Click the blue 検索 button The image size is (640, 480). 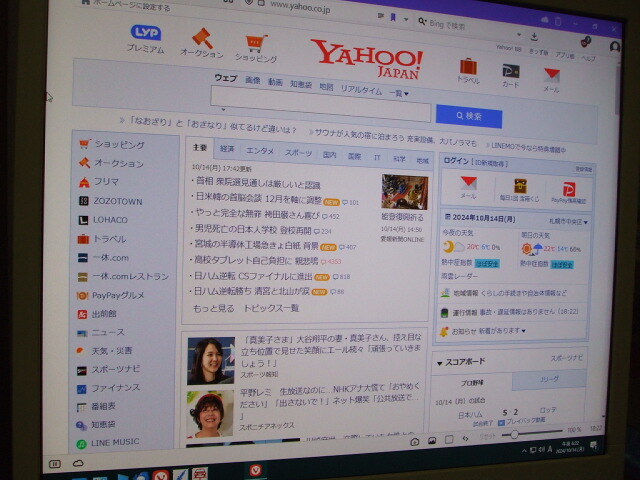(x=469, y=116)
